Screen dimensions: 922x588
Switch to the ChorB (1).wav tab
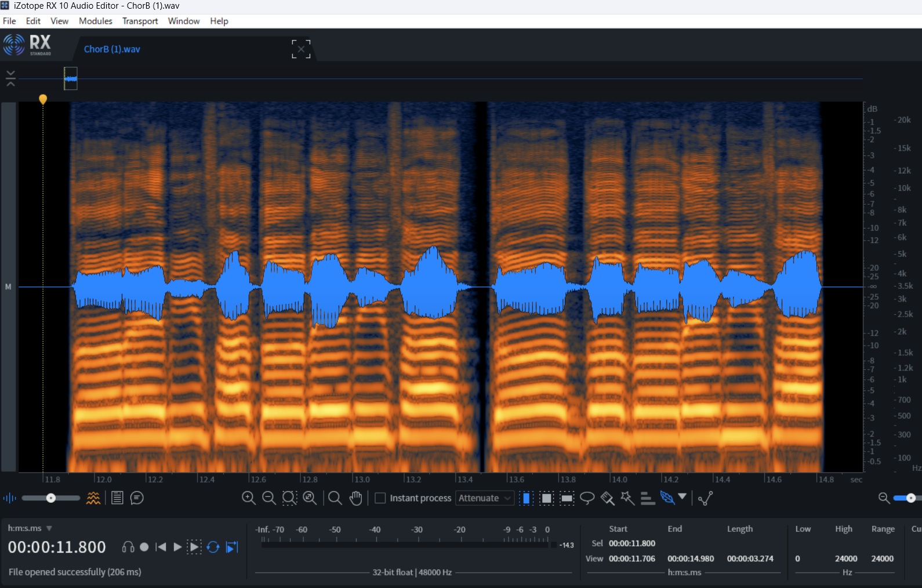(x=112, y=49)
